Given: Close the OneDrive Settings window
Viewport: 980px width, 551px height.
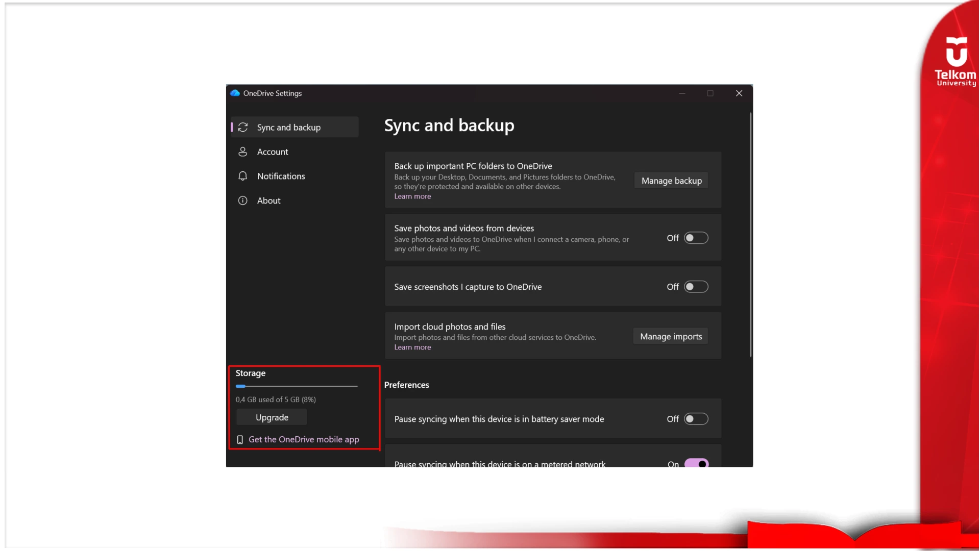Looking at the screenshot, I should (x=739, y=93).
